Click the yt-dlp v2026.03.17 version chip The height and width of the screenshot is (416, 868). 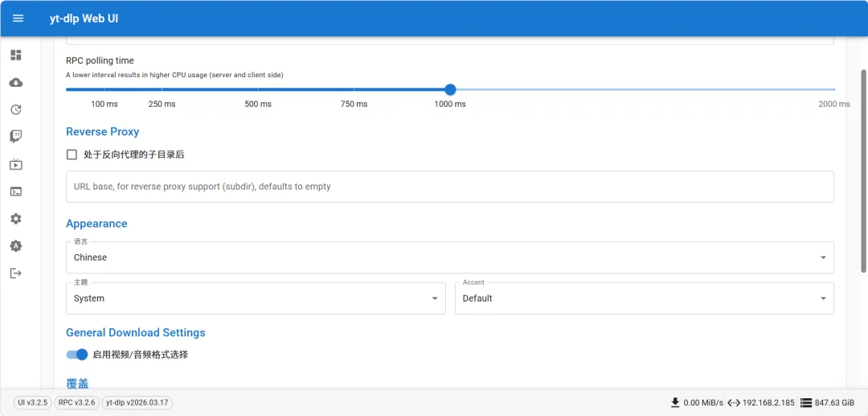point(137,402)
